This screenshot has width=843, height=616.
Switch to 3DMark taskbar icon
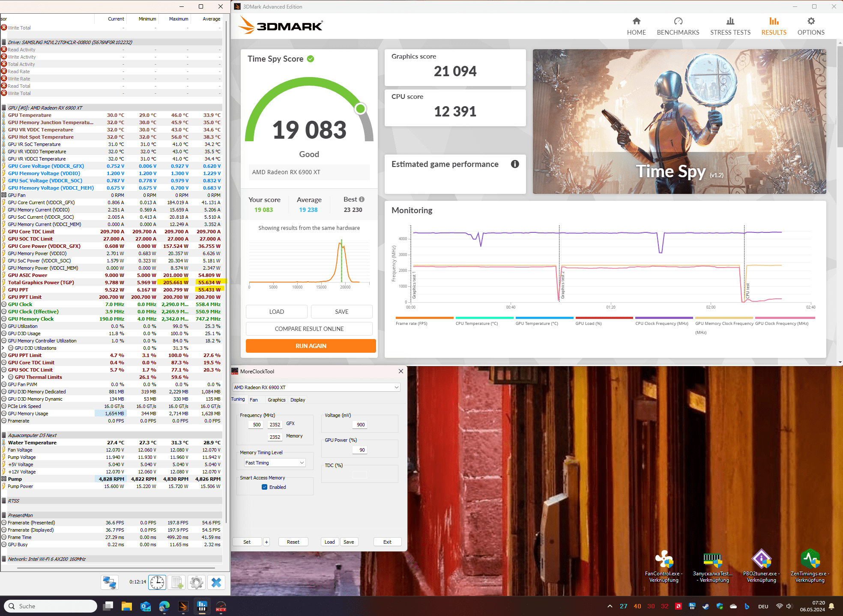(x=183, y=606)
